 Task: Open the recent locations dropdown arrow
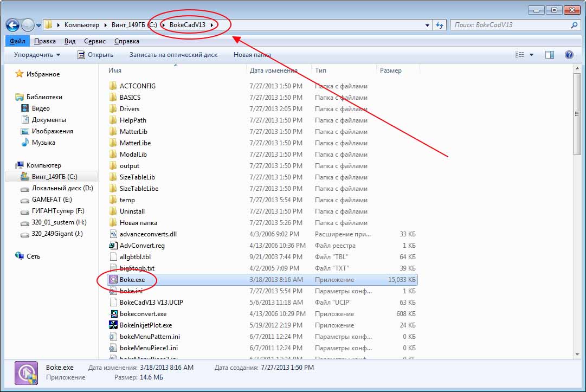click(38, 25)
